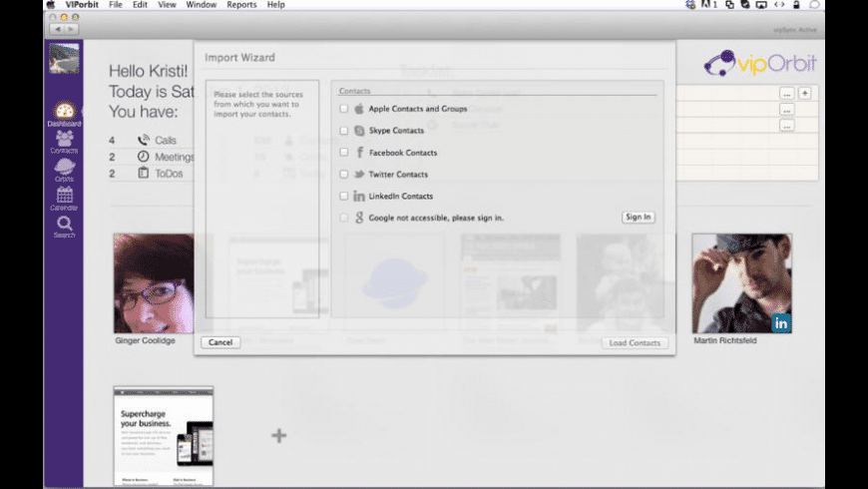The image size is (868, 489).
Task: Select the Twitter Contacts checkbox
Action: [x=344, y=175]
